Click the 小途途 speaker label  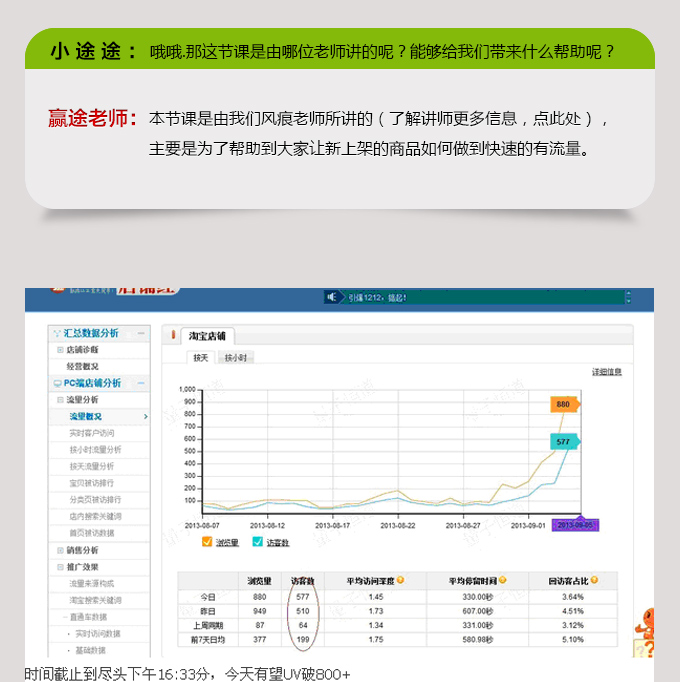pos(94,51)
